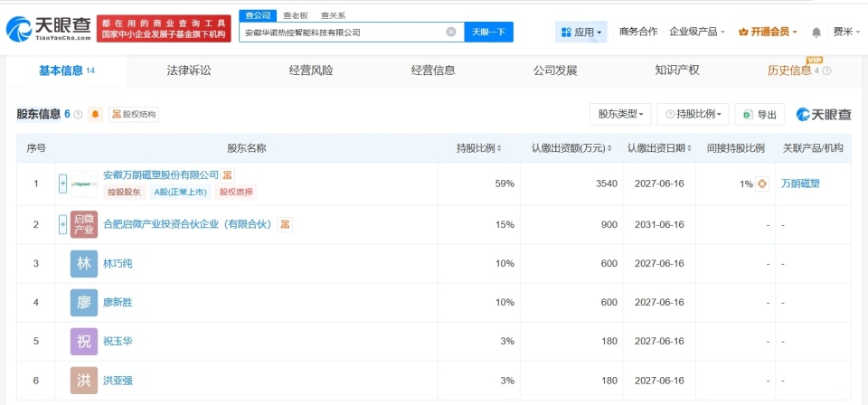Switch to the 法律诉讼 tab
Image resolution: width=868 pixels, height=405 pixels.
click(189, 71)
